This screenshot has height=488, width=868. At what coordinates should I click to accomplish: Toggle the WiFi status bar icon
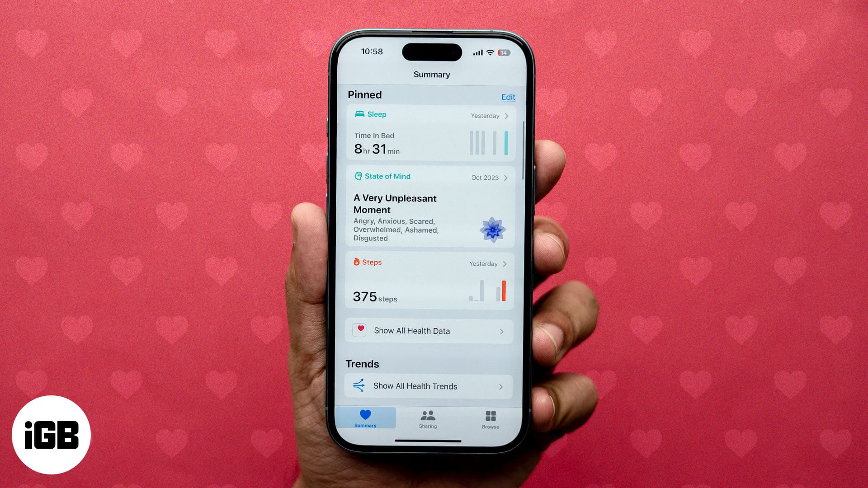488,53
